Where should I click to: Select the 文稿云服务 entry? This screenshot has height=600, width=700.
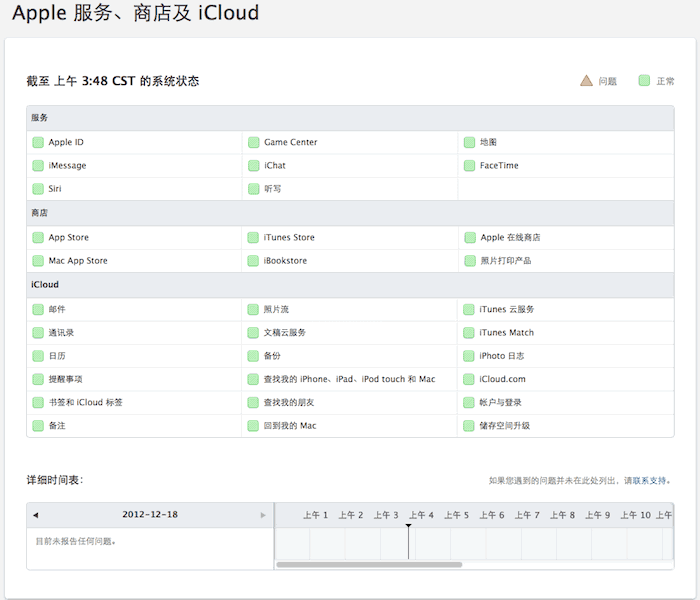tap(284, 333)
